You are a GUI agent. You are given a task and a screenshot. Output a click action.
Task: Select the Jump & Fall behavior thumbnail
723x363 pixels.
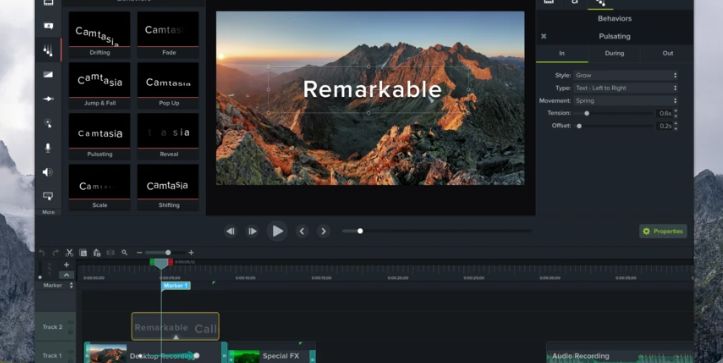pyautogui.click(x=100, y=85)
